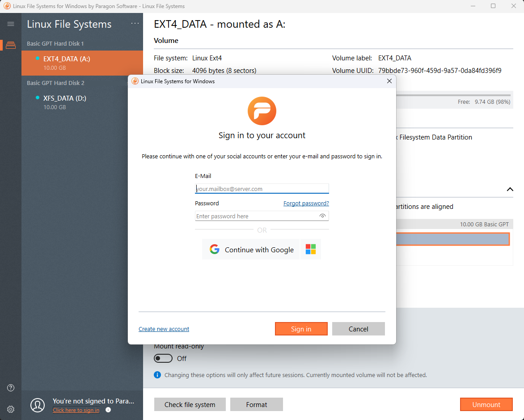
Task: Open the Forgot password link
Action: tap(306, 204)
